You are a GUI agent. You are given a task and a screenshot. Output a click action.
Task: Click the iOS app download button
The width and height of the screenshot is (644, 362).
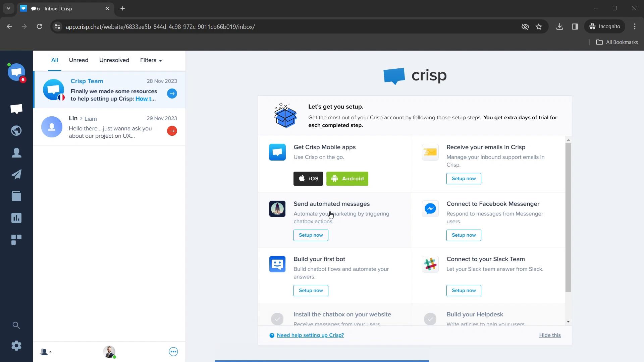(x=309, y=179)
